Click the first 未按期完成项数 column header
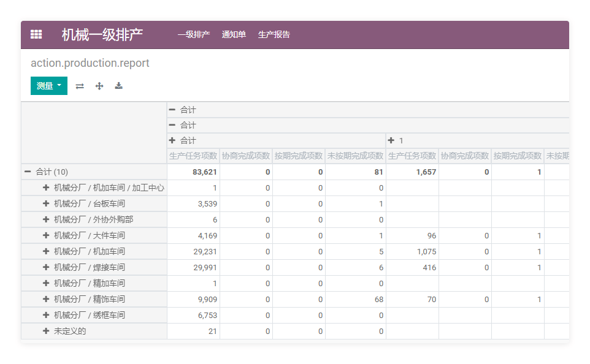 point(355,156)
